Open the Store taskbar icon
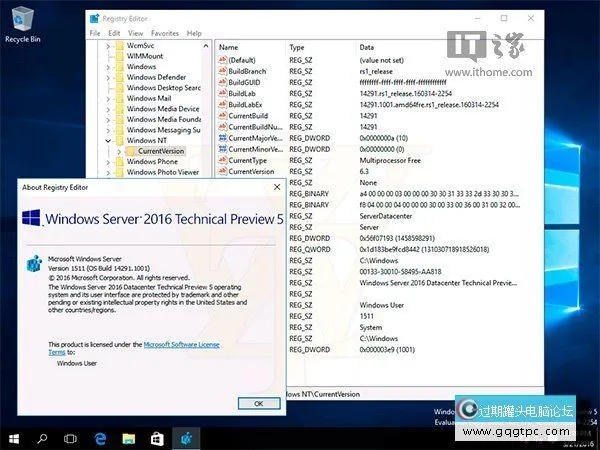Viewport: 600px width, 450px height. [x=158, y=438]
